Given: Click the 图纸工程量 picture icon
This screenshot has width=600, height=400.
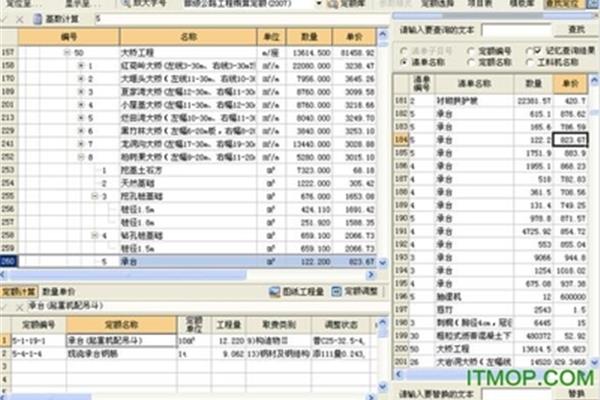Looking at the screenshot, I should 274,292.
